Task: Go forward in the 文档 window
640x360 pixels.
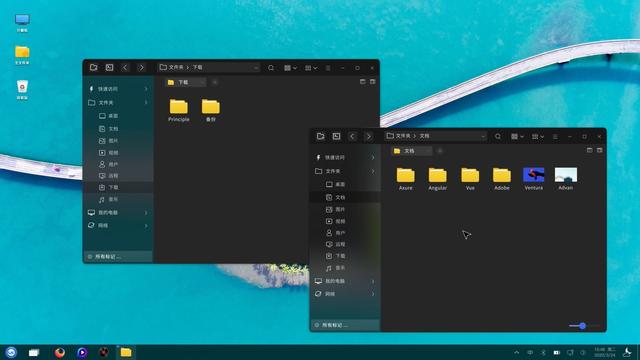Action: pos(368,136)
